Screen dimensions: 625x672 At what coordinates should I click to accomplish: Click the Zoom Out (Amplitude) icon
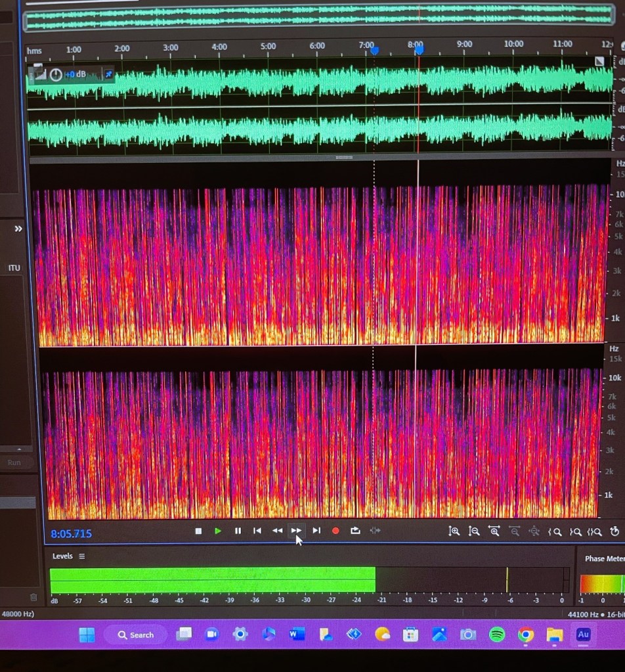474,531
